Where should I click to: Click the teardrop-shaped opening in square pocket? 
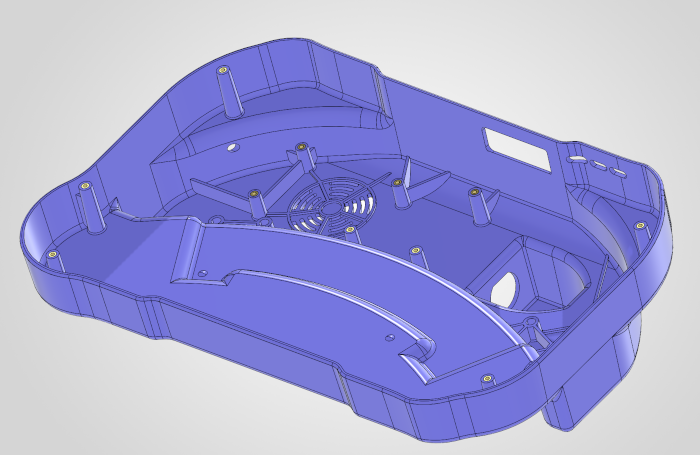tap(507, 286)
